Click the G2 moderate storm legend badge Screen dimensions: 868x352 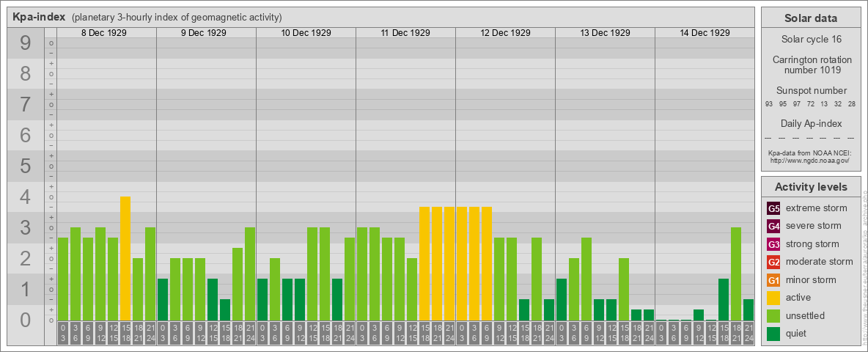pos(773,262)
